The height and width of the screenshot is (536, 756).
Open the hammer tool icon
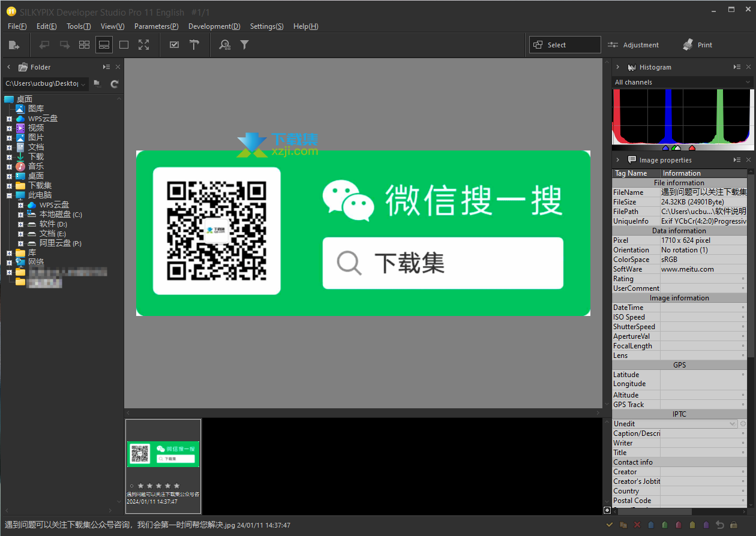[x=194, y=45]
